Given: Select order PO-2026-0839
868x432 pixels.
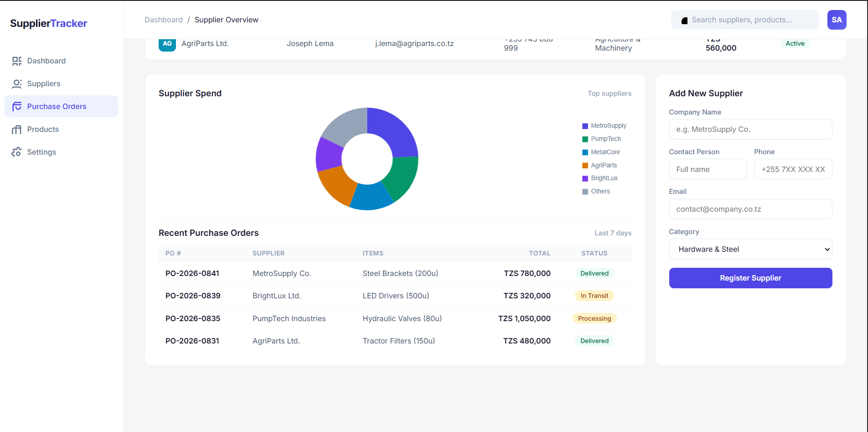Looking at the screenshot, I should point(193,296).
